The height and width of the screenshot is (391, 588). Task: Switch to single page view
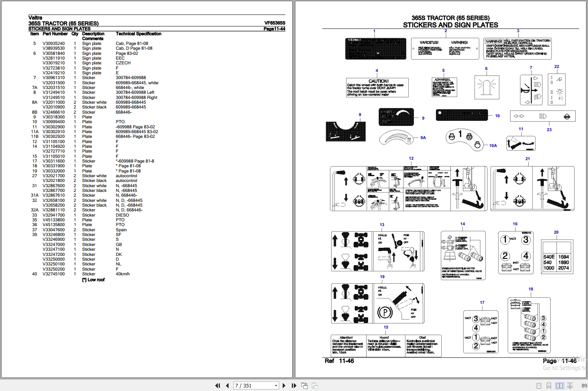539,385
